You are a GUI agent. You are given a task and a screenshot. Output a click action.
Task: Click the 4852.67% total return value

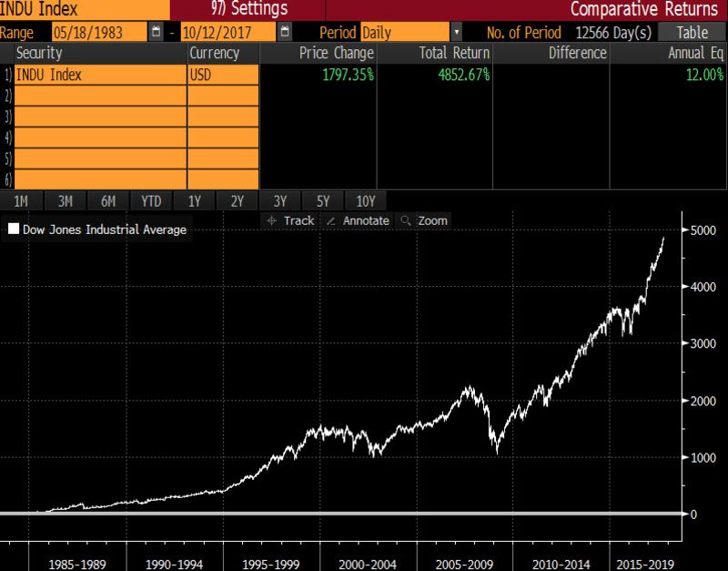pos(464,75)
